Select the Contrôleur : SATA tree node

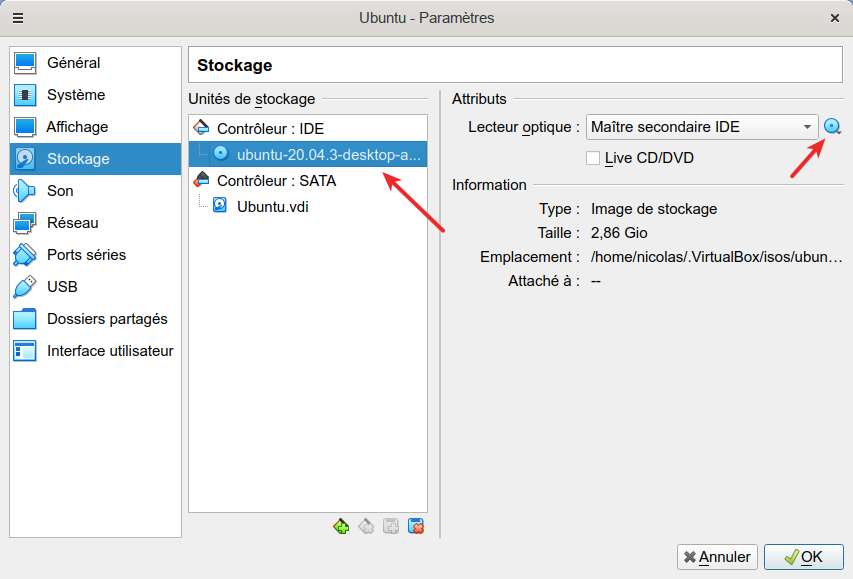point(276,181)
